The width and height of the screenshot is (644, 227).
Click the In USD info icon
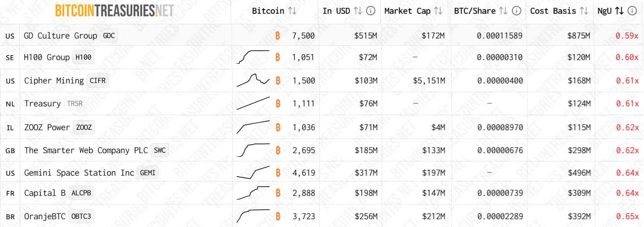[x=371, y=11]
